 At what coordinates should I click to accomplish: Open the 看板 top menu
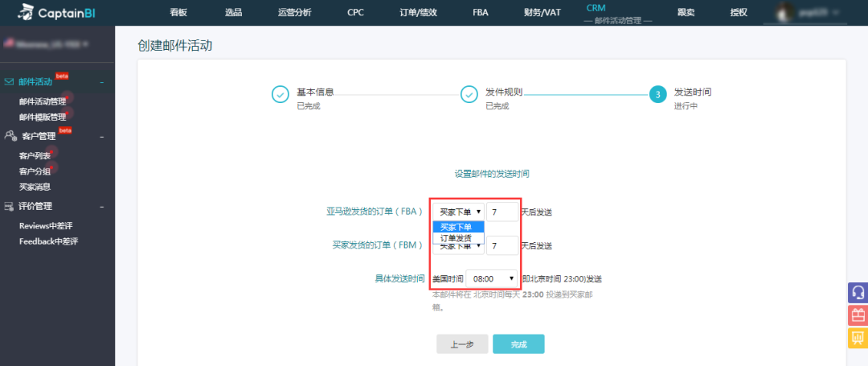click(178, 12)
